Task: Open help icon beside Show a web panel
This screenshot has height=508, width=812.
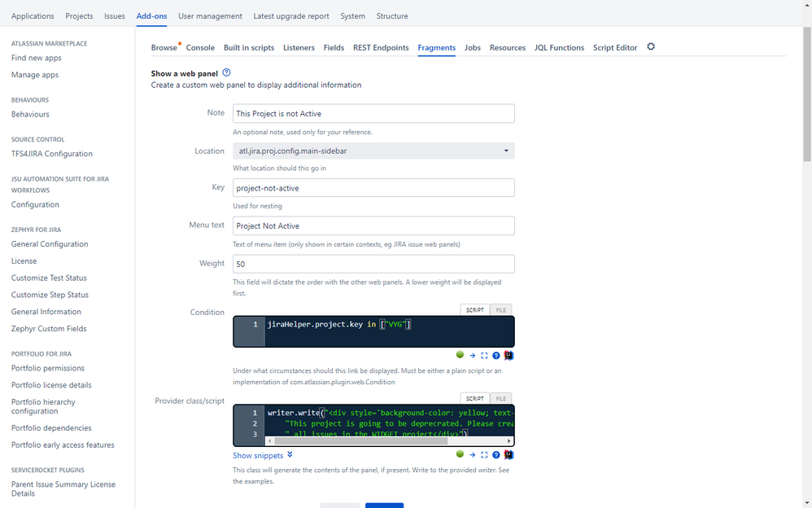Action: [x=226, y=72]
